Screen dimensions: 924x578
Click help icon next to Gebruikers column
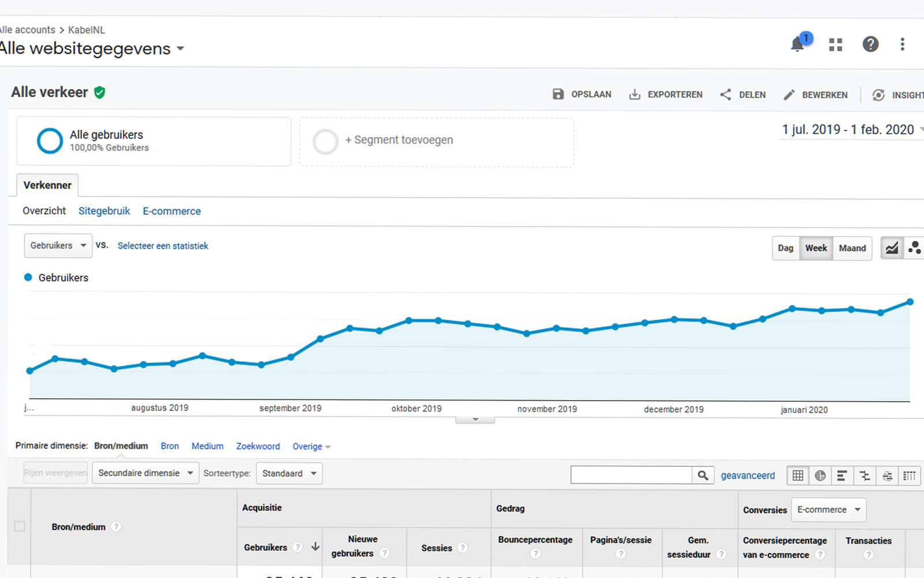pos(297,547)
